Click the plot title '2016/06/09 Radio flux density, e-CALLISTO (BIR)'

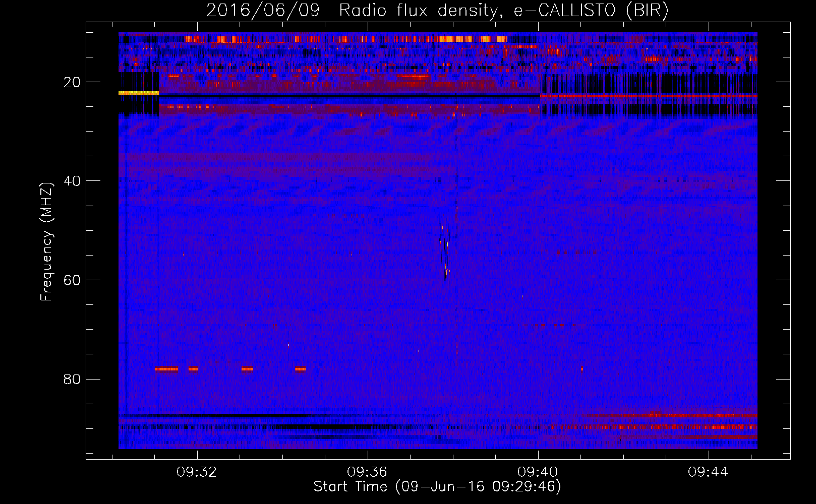point(437,10)
